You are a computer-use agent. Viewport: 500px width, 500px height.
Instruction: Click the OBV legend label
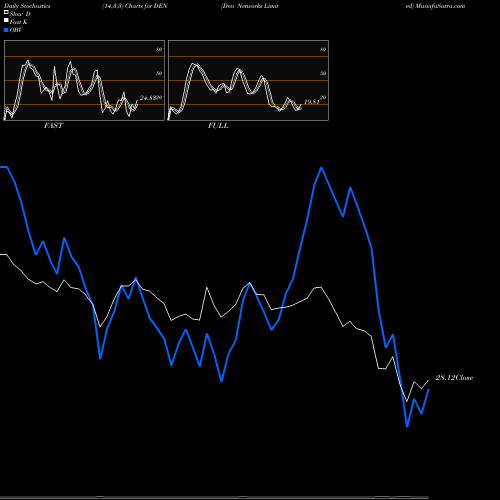(16, 30)
